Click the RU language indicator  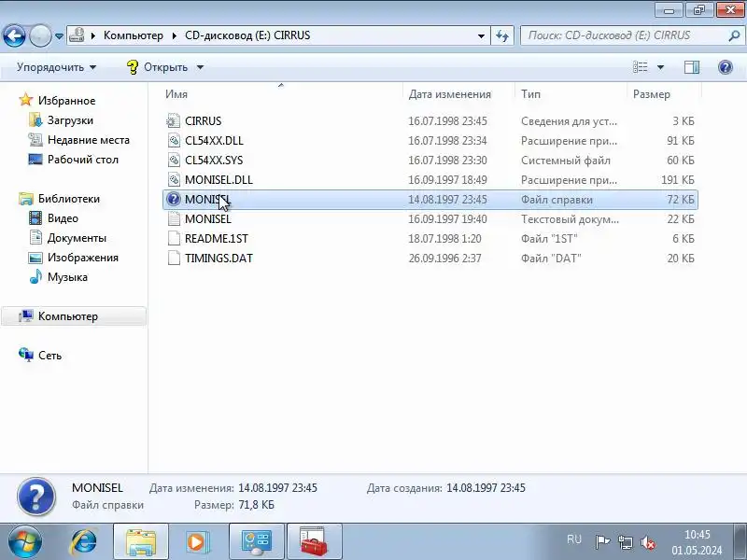click(x=574, y=539)
